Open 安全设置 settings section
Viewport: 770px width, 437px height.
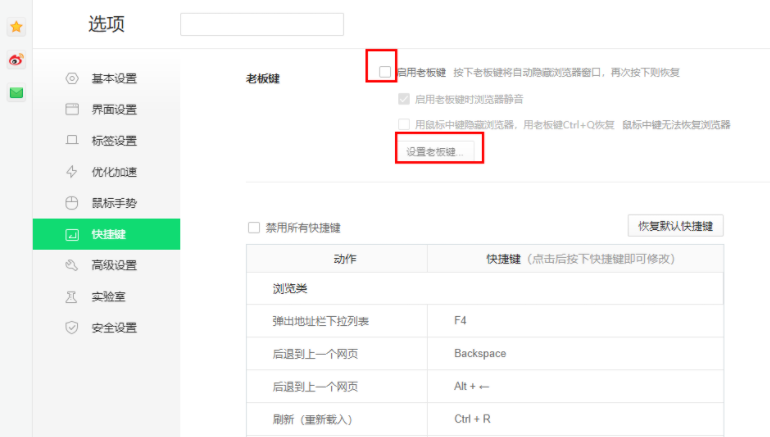point(107,328)
